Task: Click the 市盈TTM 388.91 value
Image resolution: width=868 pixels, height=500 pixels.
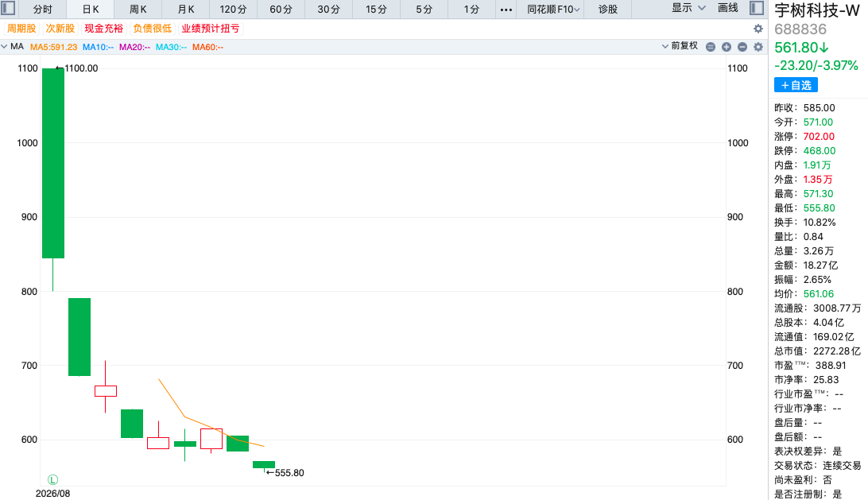Action: (831, 366)
